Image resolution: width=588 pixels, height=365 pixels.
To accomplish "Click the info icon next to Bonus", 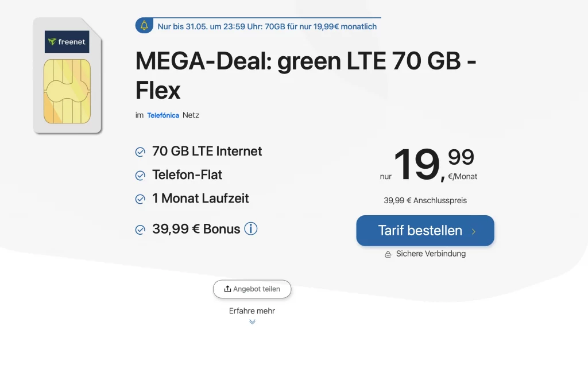I will [x=251, y=228].
